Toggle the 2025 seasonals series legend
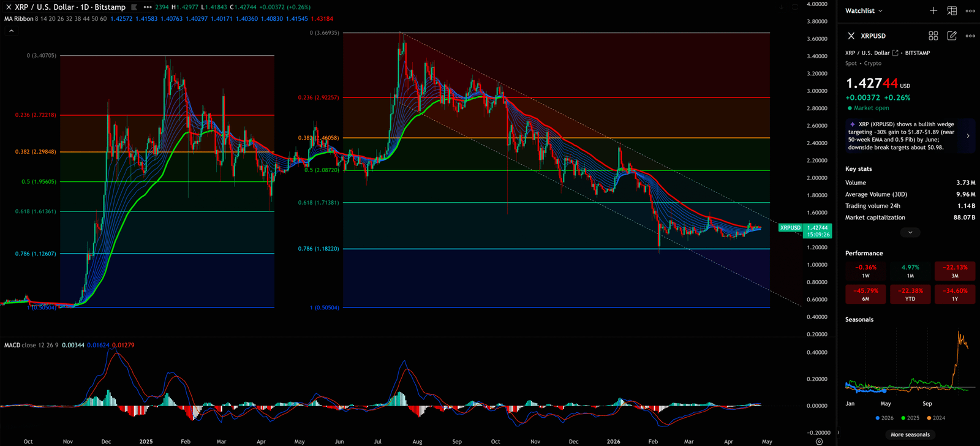Viewport: 980px width, 446px height. tap(910, 418)
